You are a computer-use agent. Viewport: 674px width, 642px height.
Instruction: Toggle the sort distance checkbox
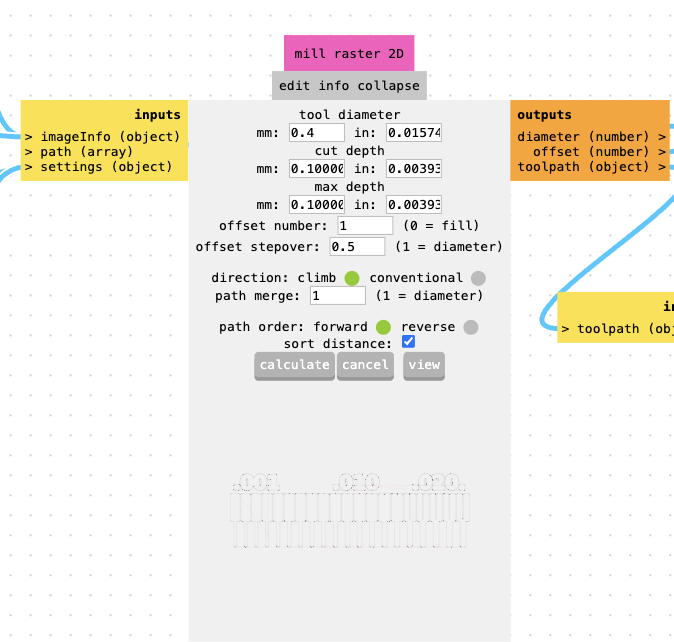pyautogui.click(x=408, y=342)
